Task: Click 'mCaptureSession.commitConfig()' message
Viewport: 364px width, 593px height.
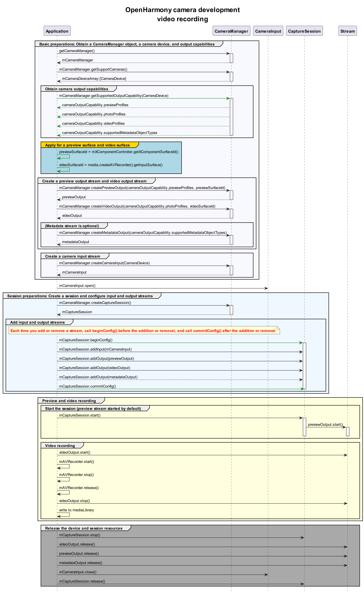Action: (87, 386)
